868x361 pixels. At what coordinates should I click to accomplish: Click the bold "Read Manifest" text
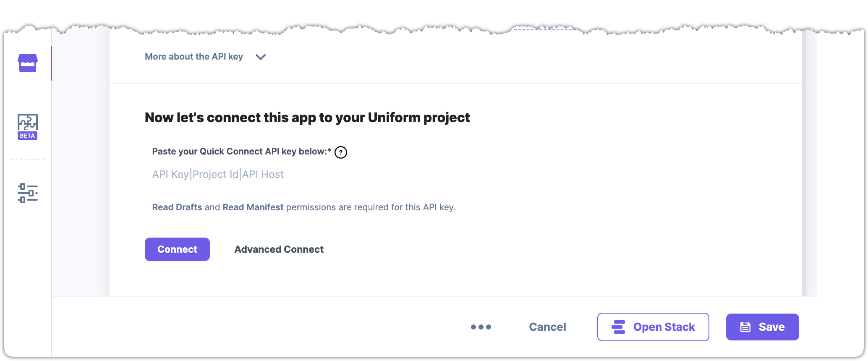pyautogui.click(x=253, y=207)
